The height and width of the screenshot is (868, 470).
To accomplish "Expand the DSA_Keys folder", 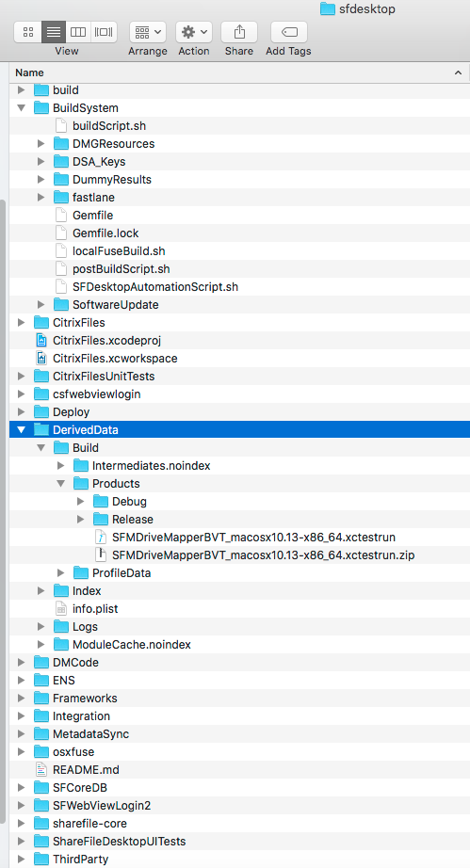I will tap(41, 162).
